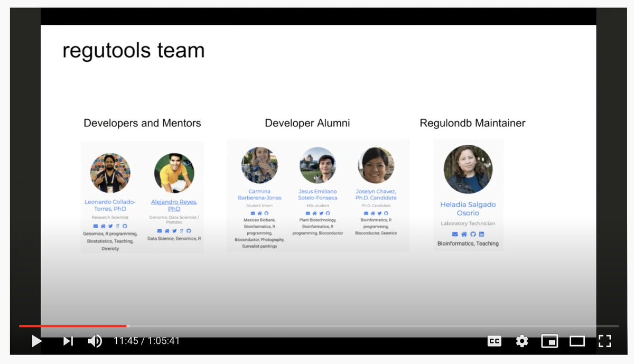Open the Carmina Barberena-Jonas name link
634x364 pixels.
[x=259, y=194]
